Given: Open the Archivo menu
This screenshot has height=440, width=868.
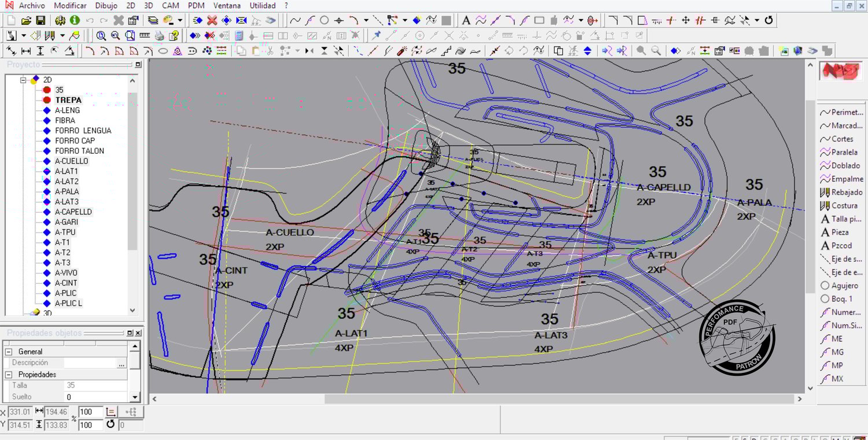Looking at the screenshot, I should tap(31, 6).
